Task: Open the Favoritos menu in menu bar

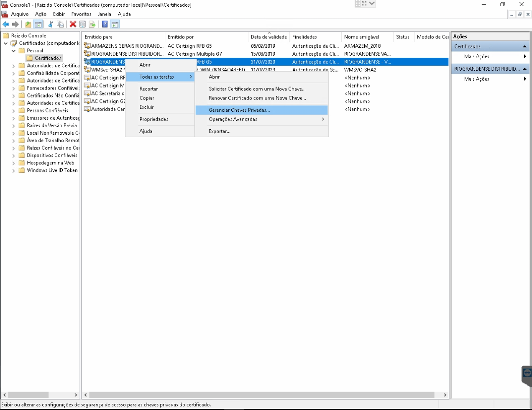Action: click(81, 14)
